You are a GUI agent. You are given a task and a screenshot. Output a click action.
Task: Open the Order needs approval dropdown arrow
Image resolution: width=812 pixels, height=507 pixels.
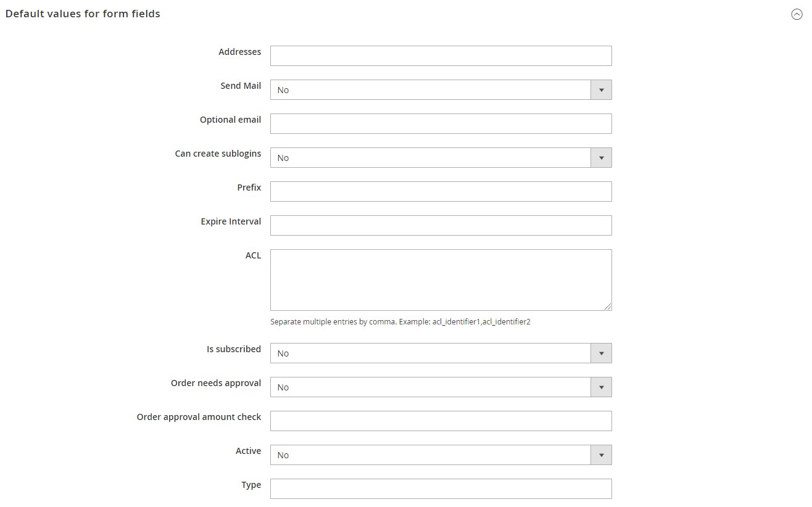tap(601, 387)
